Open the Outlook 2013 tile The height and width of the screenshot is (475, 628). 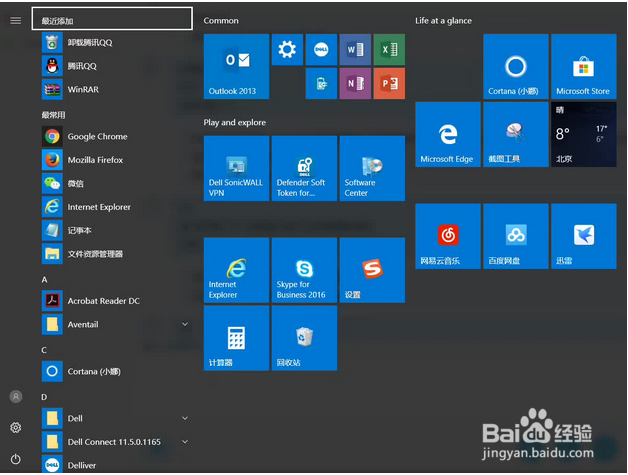click(x=236, y=66)
